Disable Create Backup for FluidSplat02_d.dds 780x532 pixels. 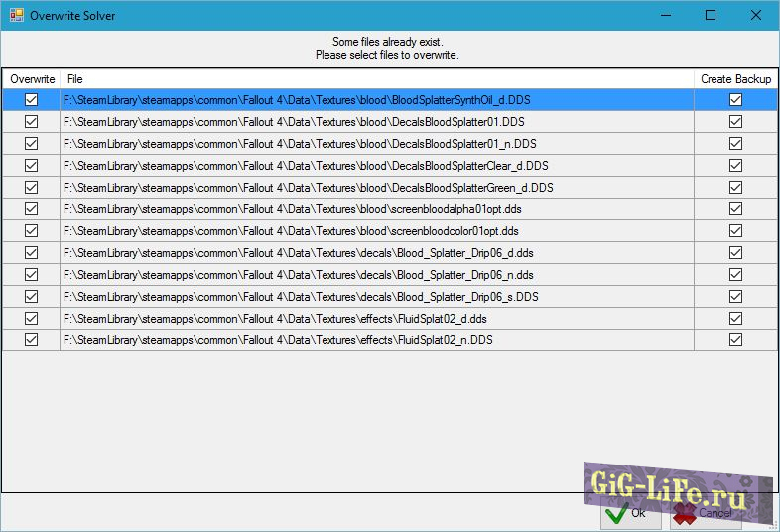pyautogui.click(x=735, y=318)
